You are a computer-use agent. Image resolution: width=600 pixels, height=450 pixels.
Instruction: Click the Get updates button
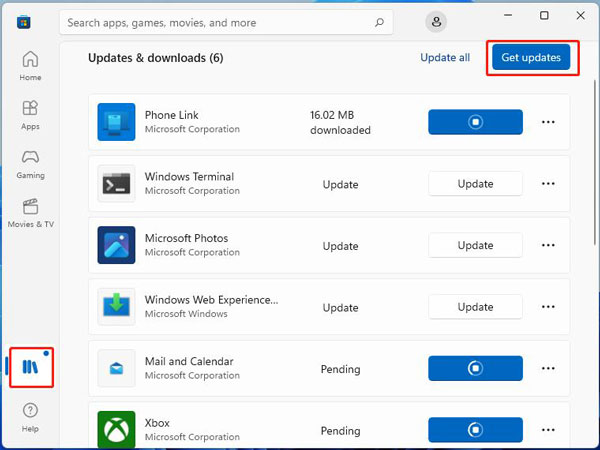(x=531, y=57)
